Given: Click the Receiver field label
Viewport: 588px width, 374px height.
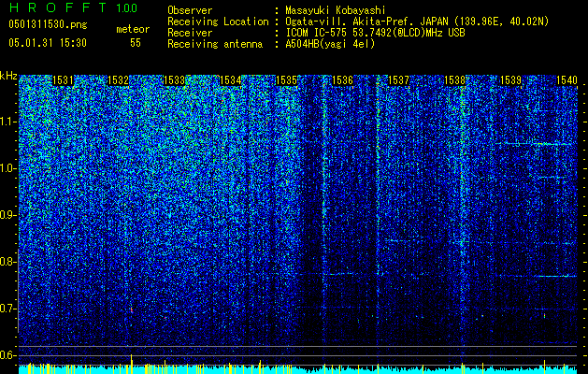Looking at the screenshot, I should 190,33.
